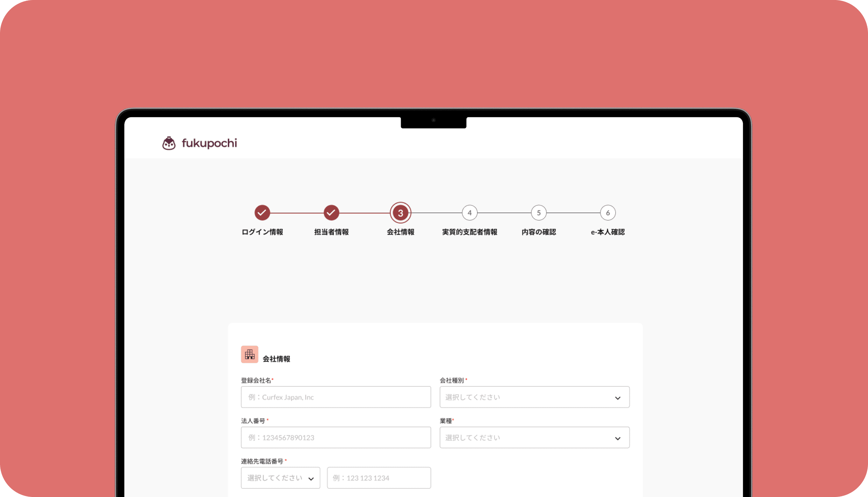Click the completed 担当者情報 checkmark step

[331, 212]
